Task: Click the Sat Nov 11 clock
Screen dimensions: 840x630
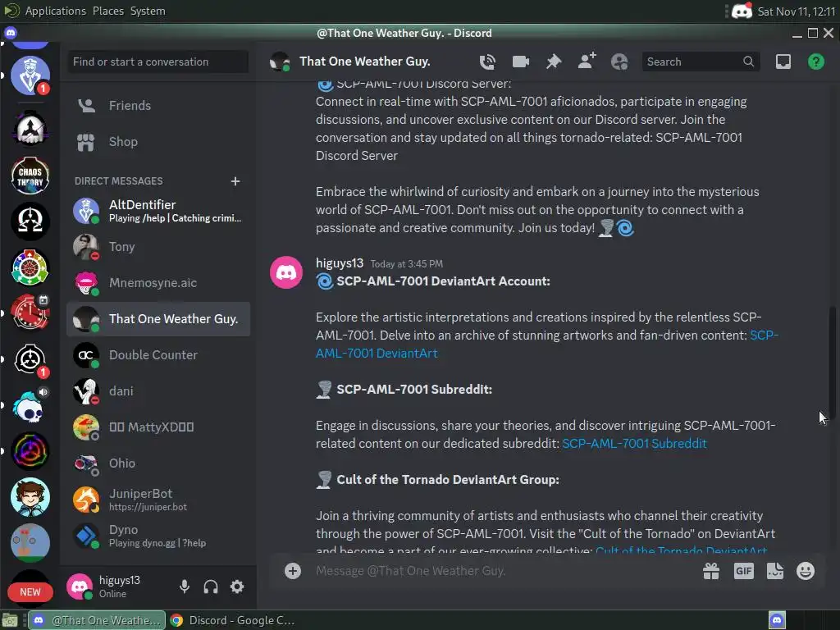Action: pos(796,11)
